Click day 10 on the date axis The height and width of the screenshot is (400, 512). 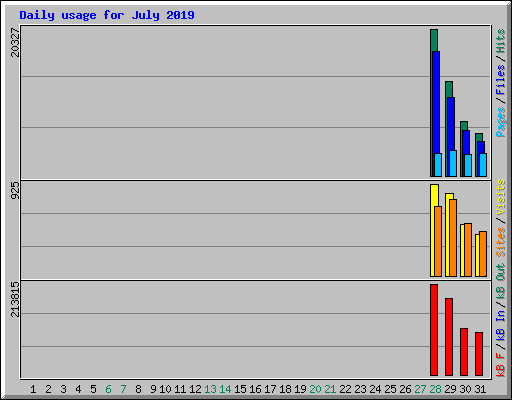tap(165, 389)
